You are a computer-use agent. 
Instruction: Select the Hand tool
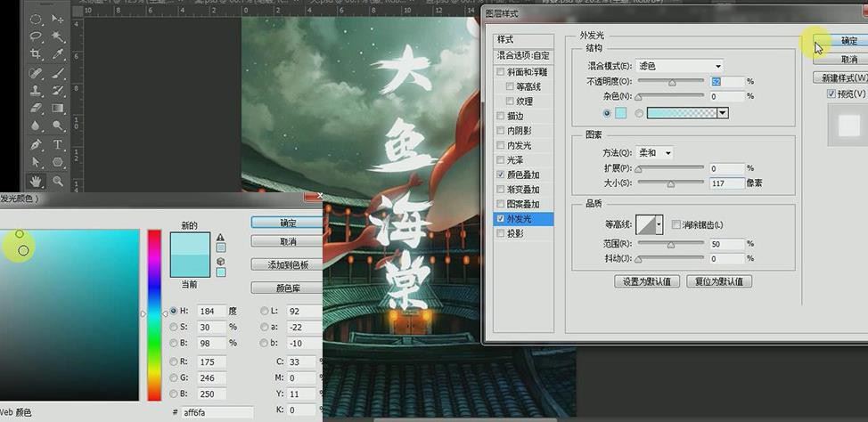coord(36,181)
